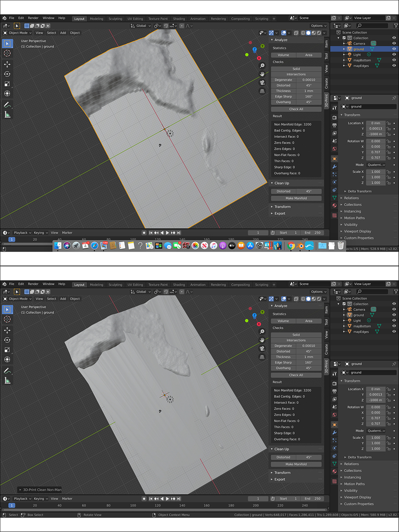Screen dimensions: 399x532
Task: Expand Delta Transform in upper properties panel
Action: (360, 192)
